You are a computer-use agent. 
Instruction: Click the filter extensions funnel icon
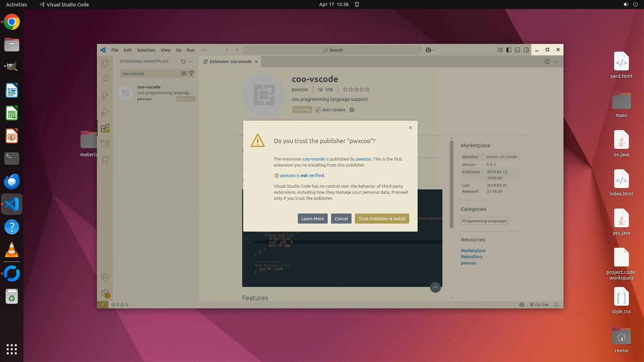(191, 73)
